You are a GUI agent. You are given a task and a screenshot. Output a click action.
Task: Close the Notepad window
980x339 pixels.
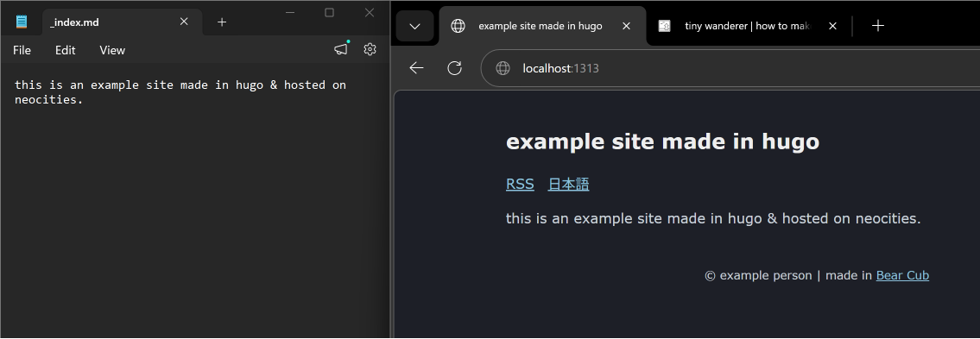tap(370, 12)
